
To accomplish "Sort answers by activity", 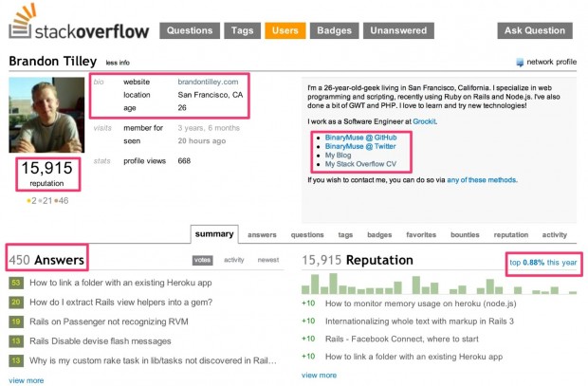I will (234, 260).
